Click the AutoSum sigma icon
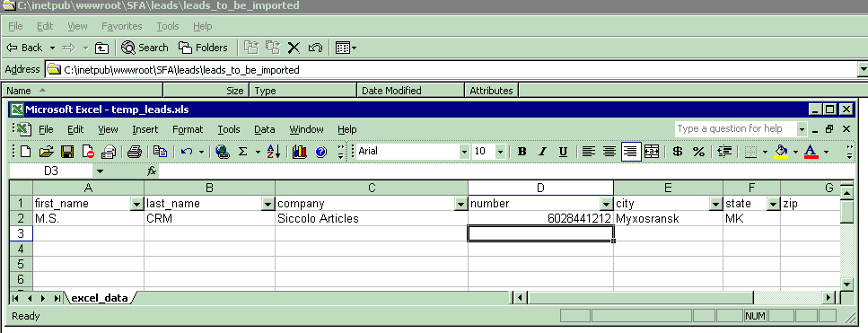 pos(242,152)
